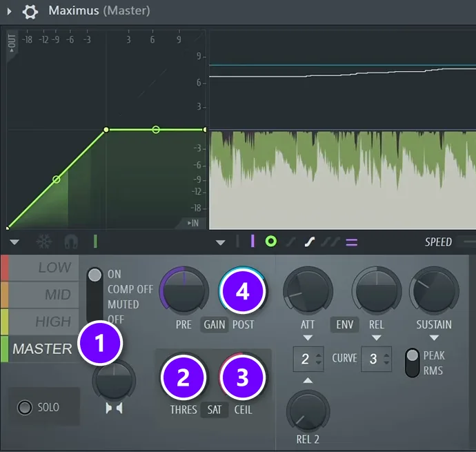Screen dimensions: 476x452
Task: Select the RMS detection label
Action: [433, 371]
